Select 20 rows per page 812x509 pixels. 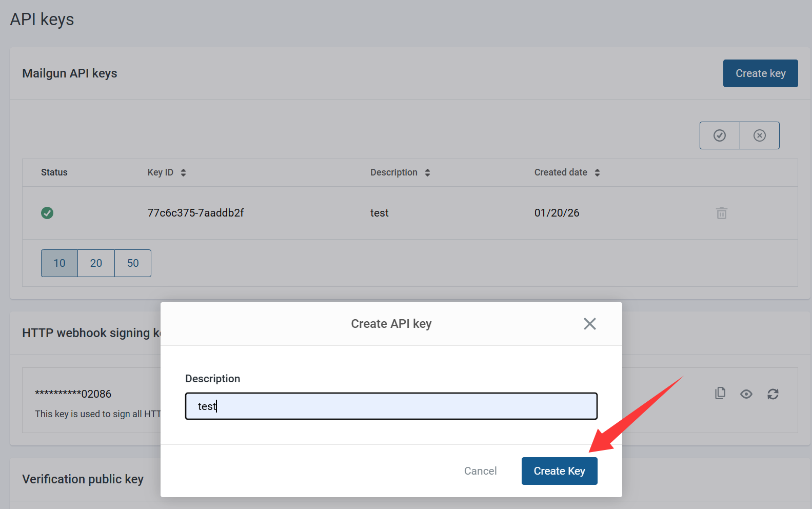click(x=96, y=263)
